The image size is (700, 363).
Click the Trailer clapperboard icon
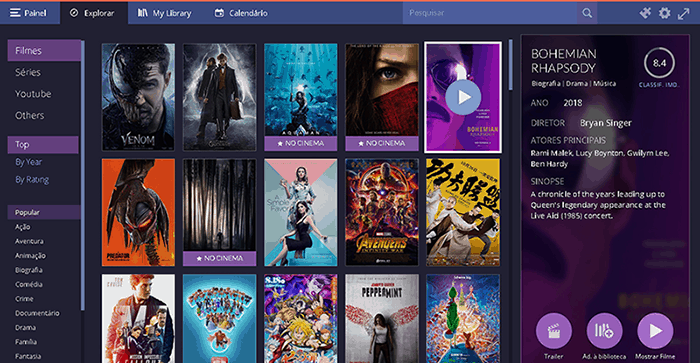click(554, 331)
